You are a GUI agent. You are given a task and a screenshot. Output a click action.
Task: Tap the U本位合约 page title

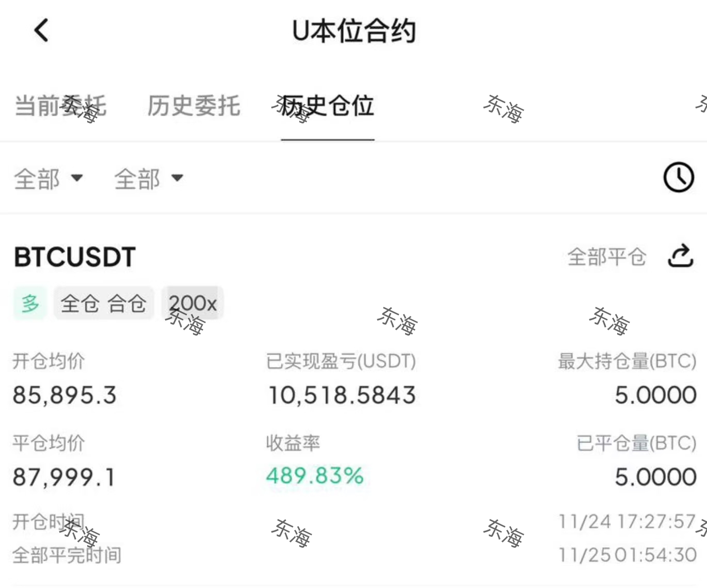353,31
